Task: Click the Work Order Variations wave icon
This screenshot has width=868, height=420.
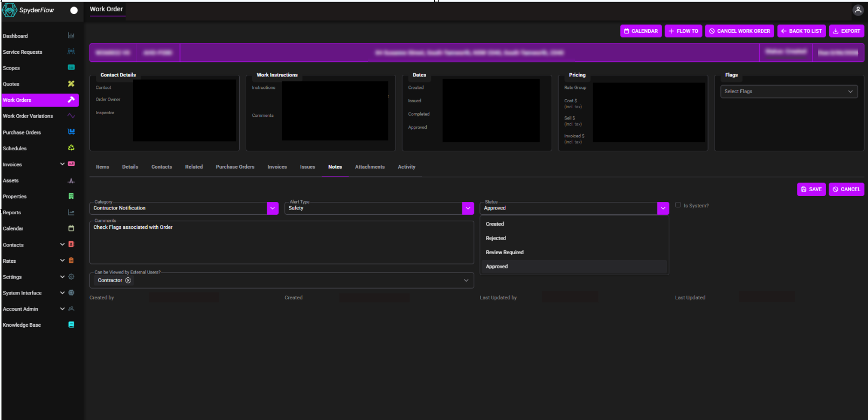Action: coord(71,116)
